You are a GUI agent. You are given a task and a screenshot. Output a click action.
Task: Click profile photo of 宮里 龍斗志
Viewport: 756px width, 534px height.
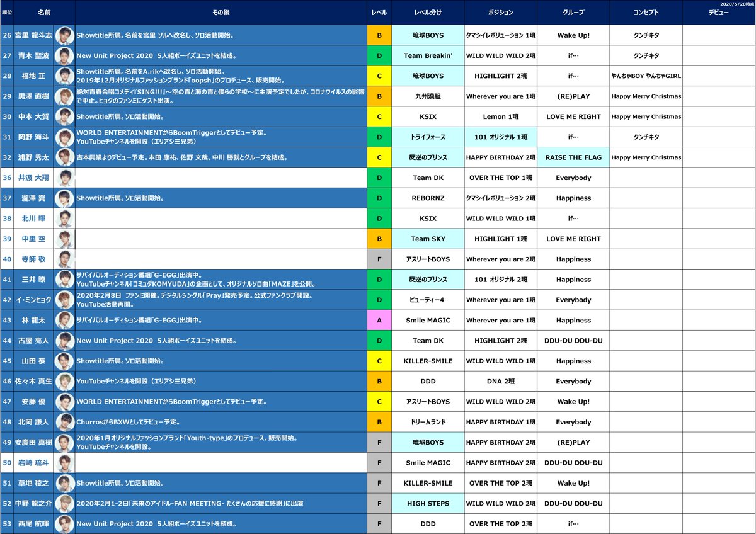pos(64,35)
